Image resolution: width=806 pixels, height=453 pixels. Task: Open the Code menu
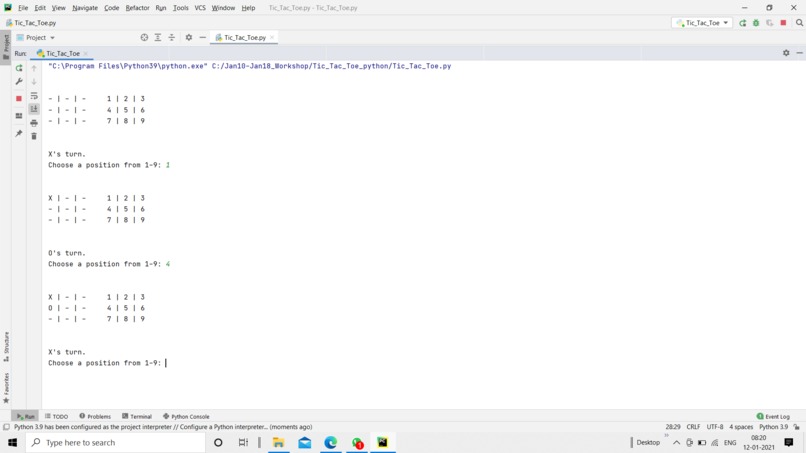112,8
